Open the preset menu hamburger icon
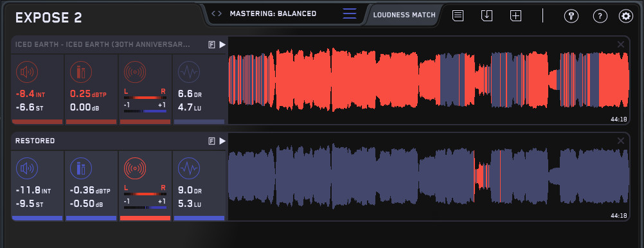The width and height of the screenshot is (644, 248). pyautogui.click(x=350, y=13)
